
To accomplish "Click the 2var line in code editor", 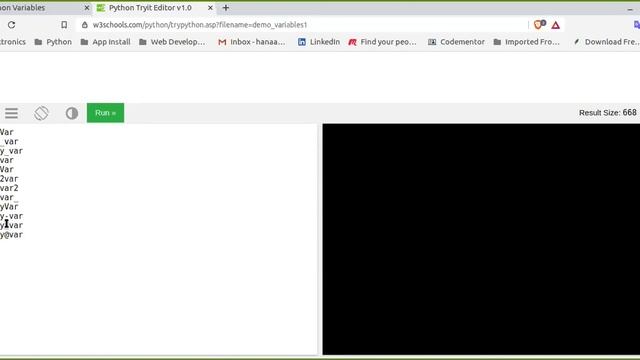I will [x=9, y=179].
